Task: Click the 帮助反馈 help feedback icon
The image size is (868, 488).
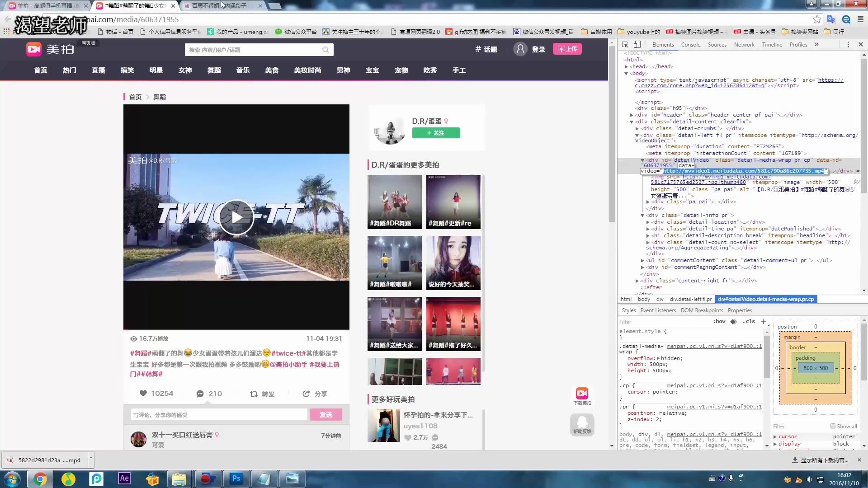Action: [582, 425]
